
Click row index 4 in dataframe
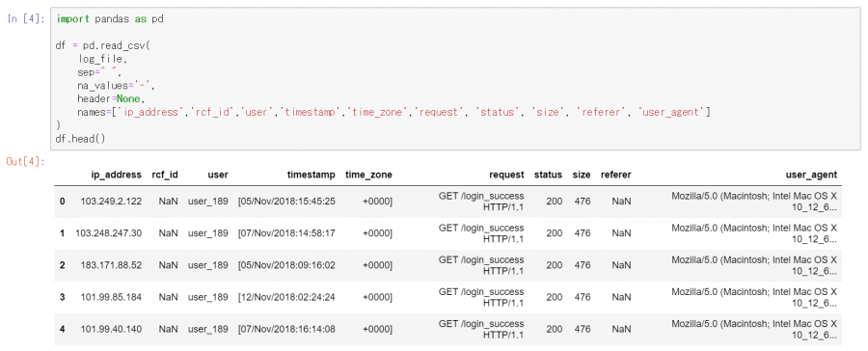(x=63, y=330)
